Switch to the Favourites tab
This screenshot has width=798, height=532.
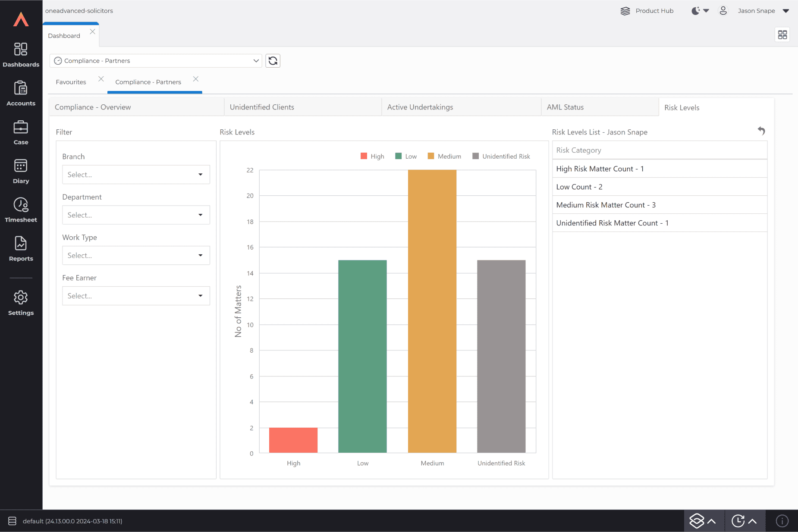[x=71, y=82]
